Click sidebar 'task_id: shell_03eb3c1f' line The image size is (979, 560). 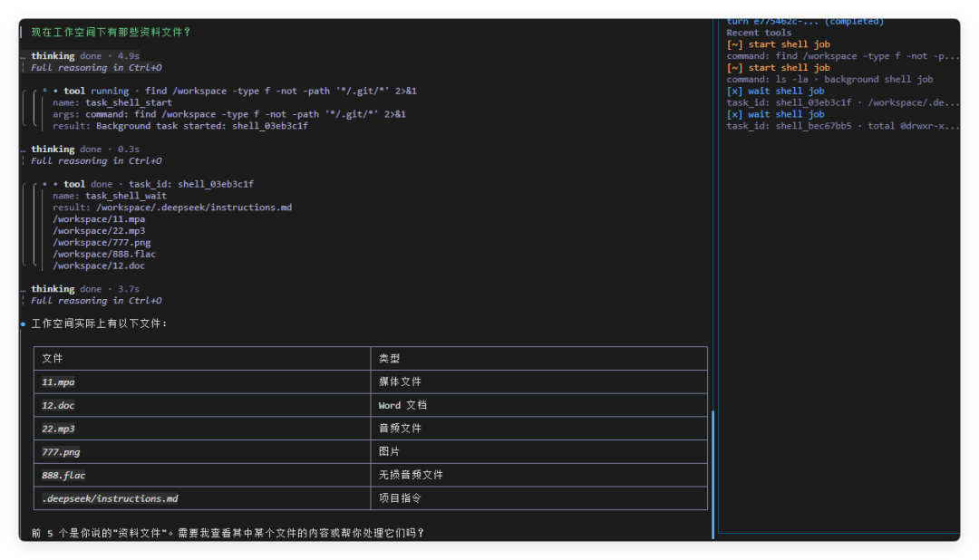(842, 102)
